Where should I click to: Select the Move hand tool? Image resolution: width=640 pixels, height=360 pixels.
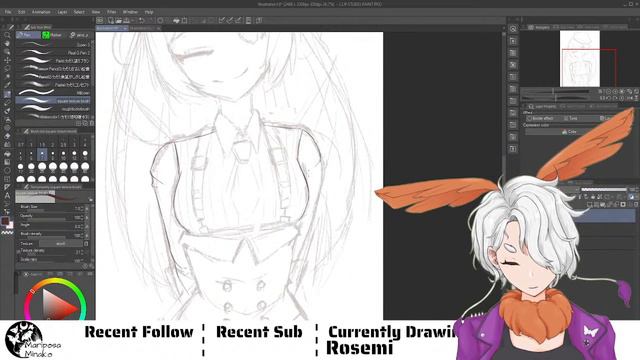(x=7, y=44)
